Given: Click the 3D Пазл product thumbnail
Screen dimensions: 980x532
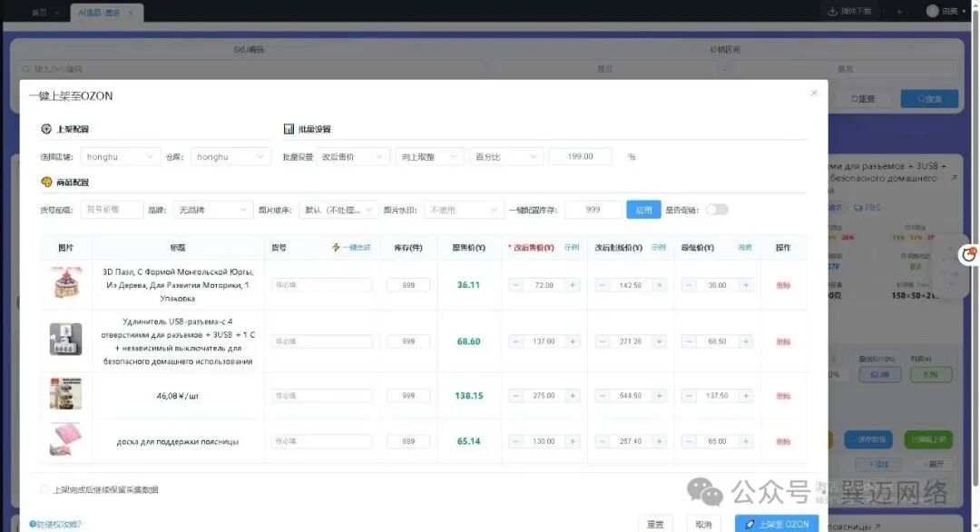Looking at the screenshot, I should coord(65,283).
